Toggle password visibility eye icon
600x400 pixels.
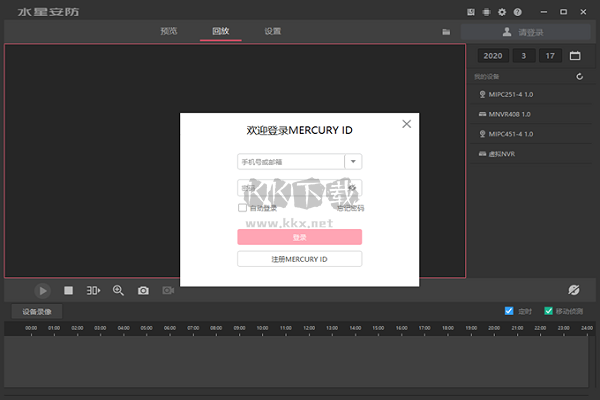coord(352,187)
